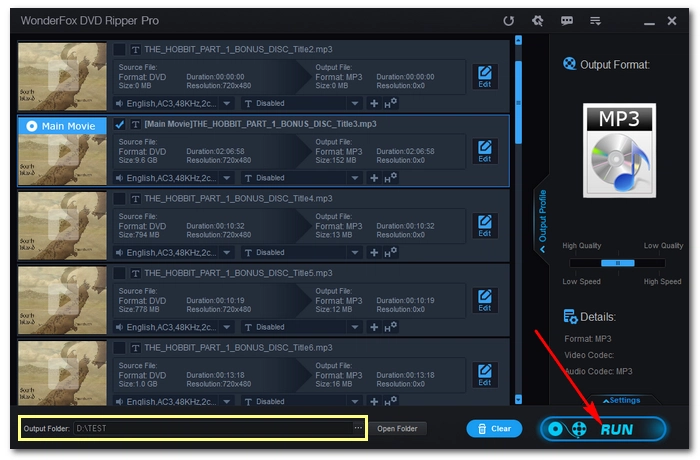700x460 pixels.
Task: Click hardcode subtitle H icon in Title2 row
Action: tap(390, 104)
